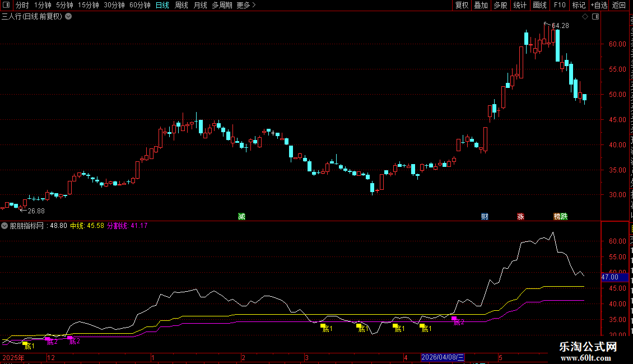Viewport: 633px width, 364px height.
Task: Click the 返回 back button
Action: point(619,5)
